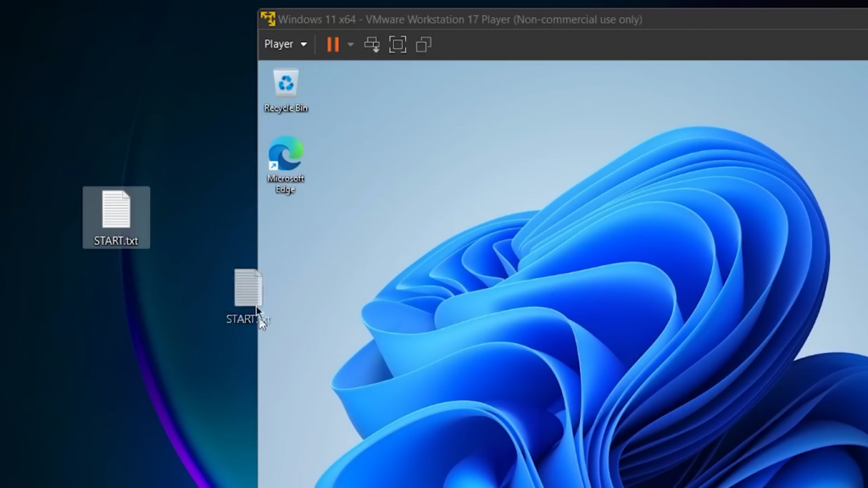
Task: Open the Player menu in VMware
Action: click(x=285, y=44)
